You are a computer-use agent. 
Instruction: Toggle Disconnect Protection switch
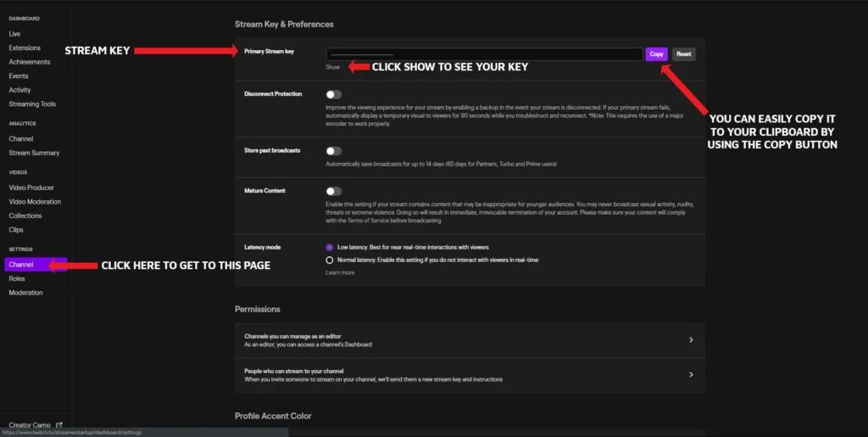[x=333, y=95]
